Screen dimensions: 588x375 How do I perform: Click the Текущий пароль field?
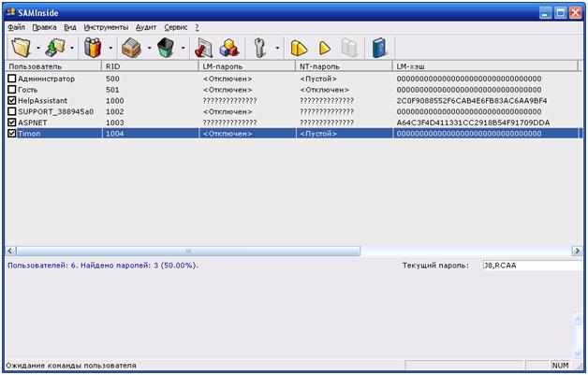point(533,266)
